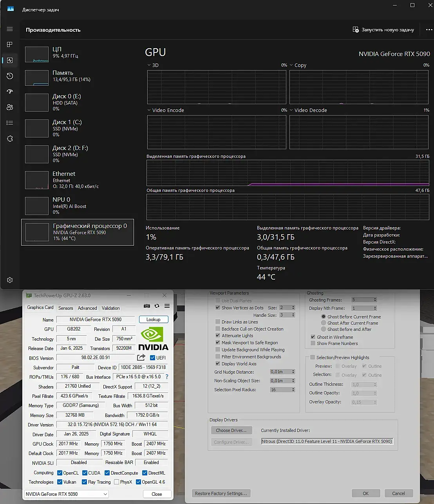Image resolution: width=434 pixels, height=504 pixels.
Task: Click GPU-Z refresh icon
Action: click(157, 306)
